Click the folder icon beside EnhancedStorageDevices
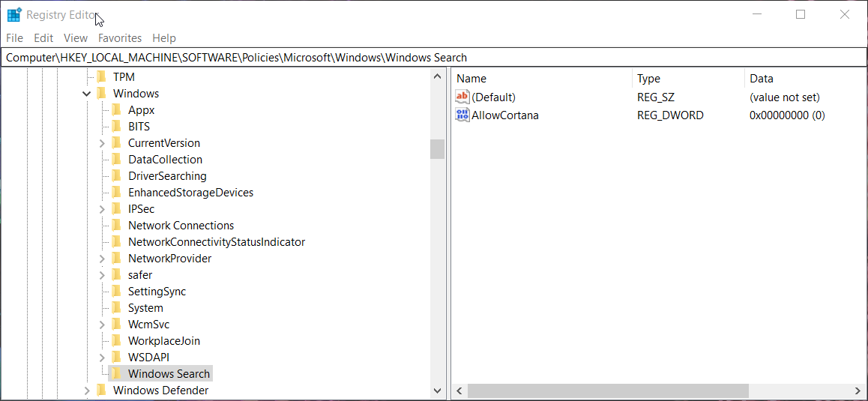The width and height of the screenshot is (868, 401). [x=115, y=192]
